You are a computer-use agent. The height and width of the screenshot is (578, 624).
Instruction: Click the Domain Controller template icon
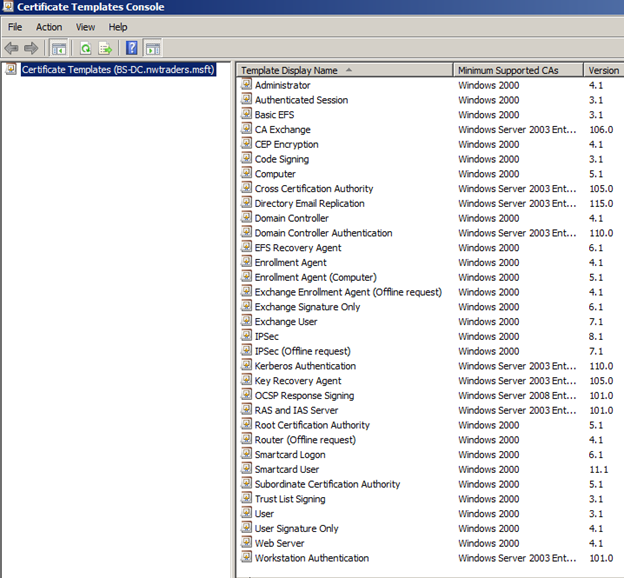[x=247, y=217]
